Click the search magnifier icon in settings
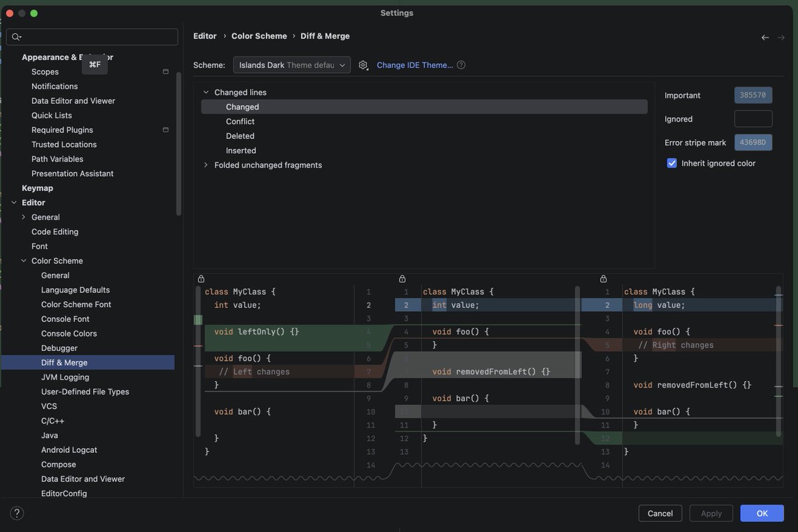This screenshot has width=798, height=532. click(17, 37)
